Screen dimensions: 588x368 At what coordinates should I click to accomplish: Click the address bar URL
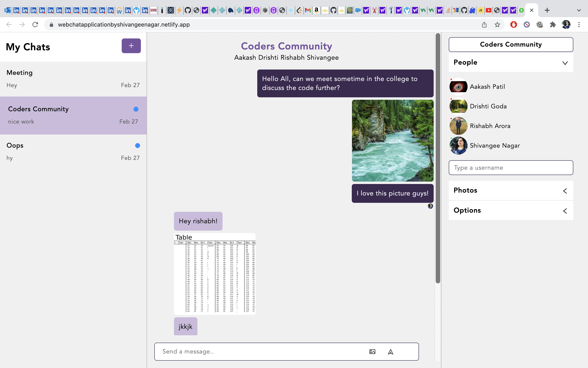click(124, 25)
